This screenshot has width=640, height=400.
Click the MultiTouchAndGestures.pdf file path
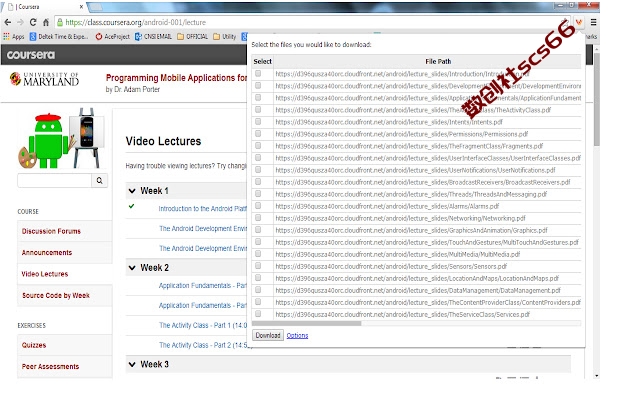click(x=427, y=242)
